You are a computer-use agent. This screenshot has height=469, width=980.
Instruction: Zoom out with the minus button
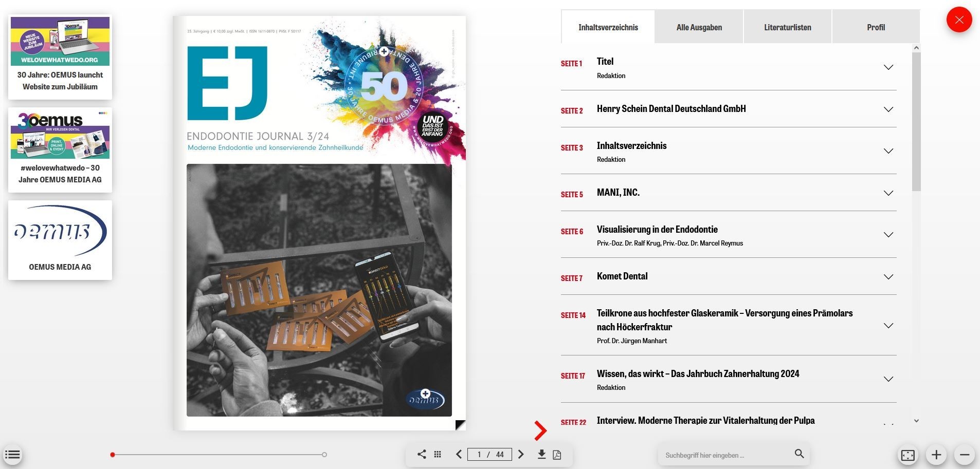point(965,455)
